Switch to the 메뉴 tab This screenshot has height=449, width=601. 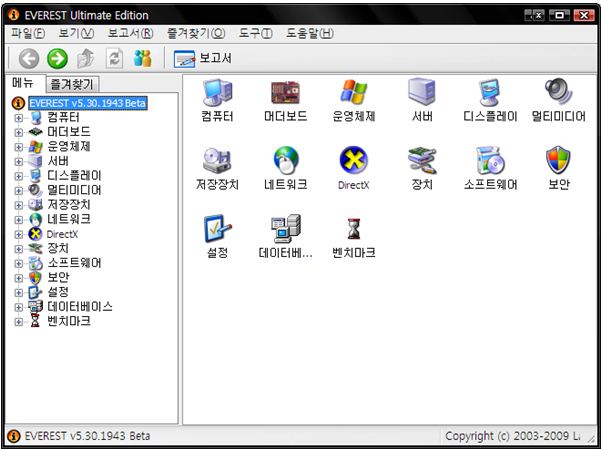click(x=23, y=83)
